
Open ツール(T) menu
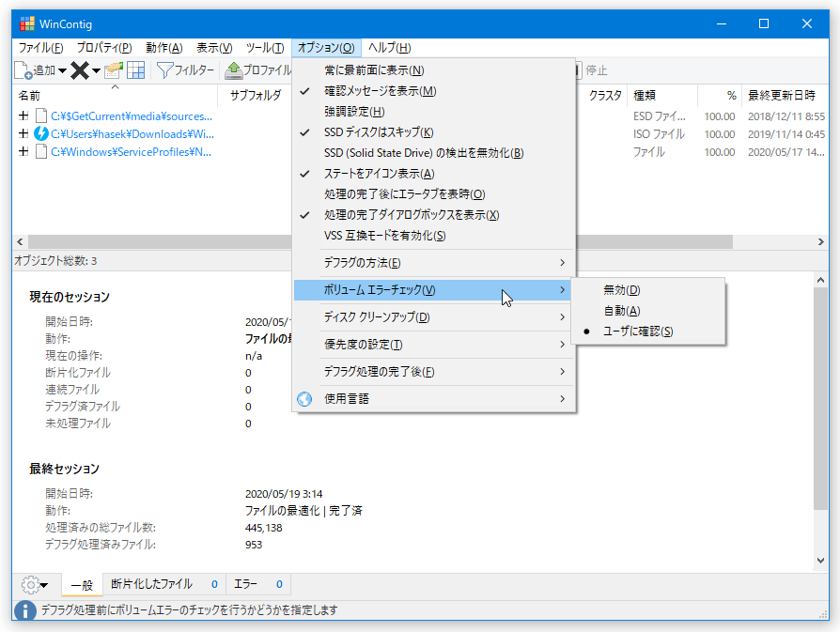[265, 48]
